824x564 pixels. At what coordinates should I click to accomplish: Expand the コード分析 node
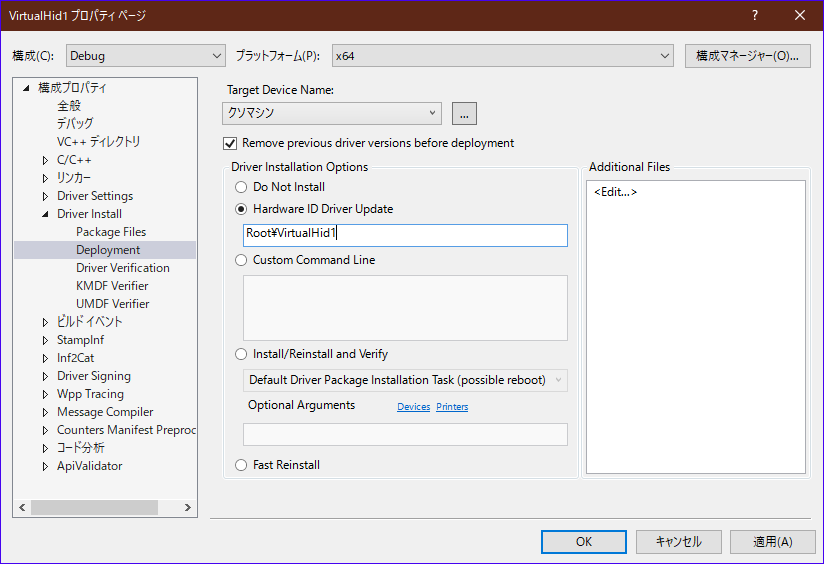[45, 448]
